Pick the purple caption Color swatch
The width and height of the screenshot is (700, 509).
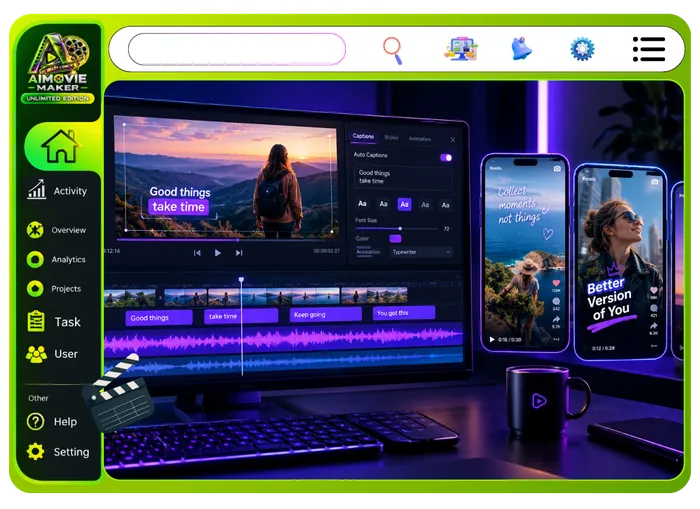click(395, 238)
